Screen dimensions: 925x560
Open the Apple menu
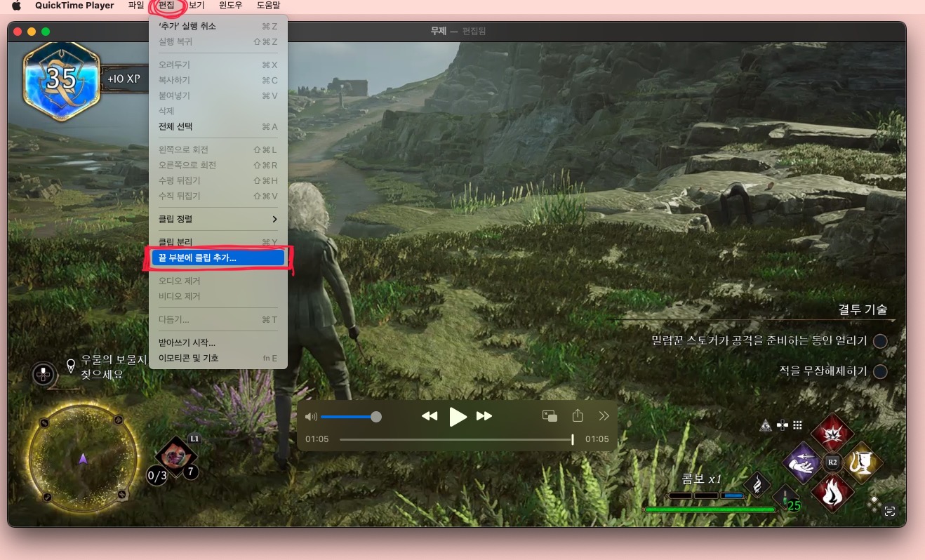pos(17,6)
